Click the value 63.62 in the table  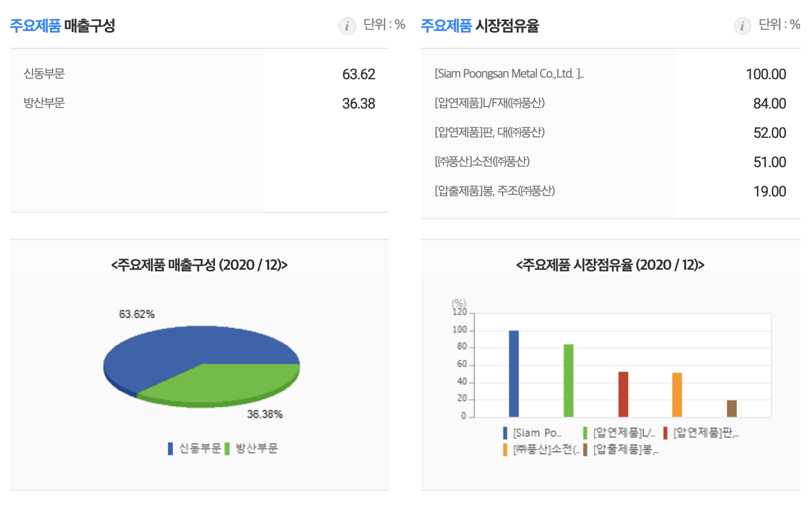tap(359, 74)
